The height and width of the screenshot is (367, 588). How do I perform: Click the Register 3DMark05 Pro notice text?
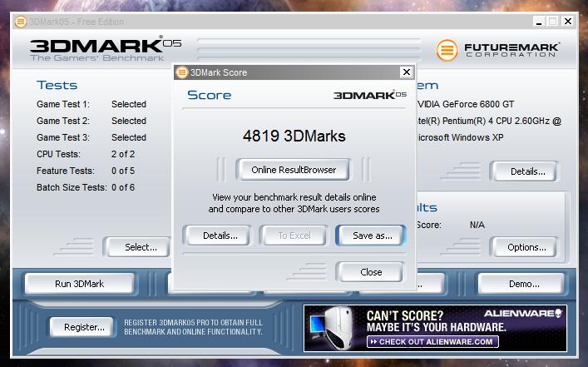point(193,327)
